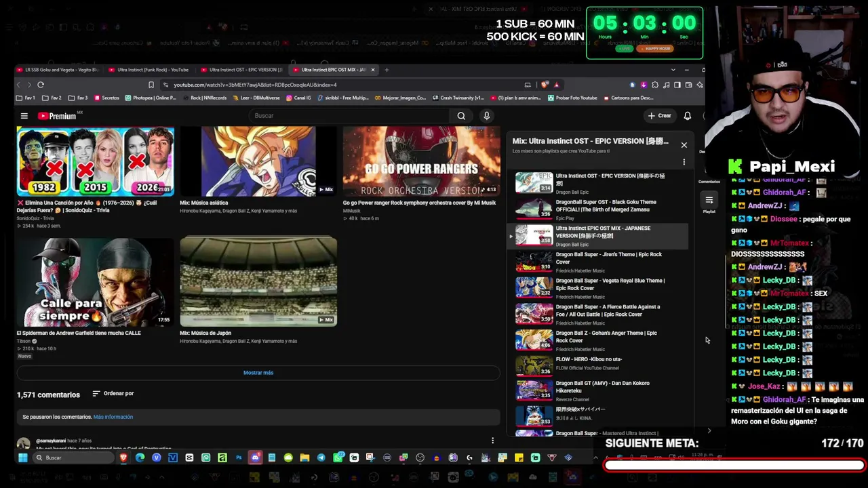Viewport: 868px width, 488px height.
Task: Bookmark this page from the address bar
Action: click(x=151, y=85)
